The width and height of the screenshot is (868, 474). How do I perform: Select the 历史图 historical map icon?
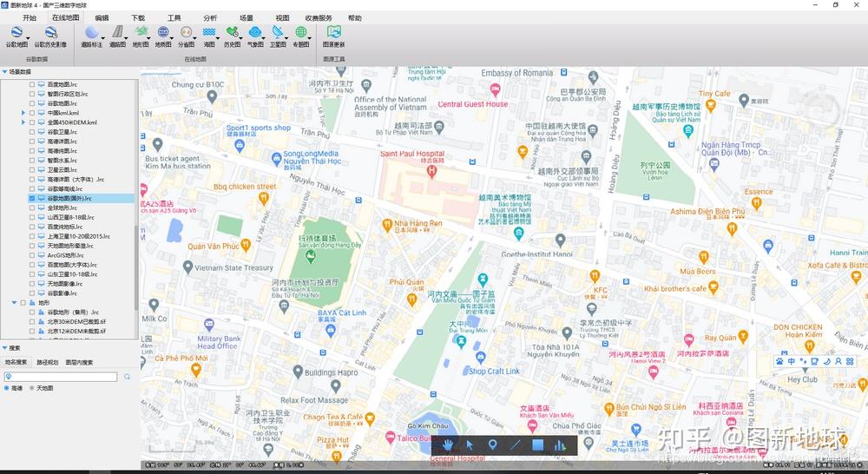pyautogui.click(x=232, y=32)
